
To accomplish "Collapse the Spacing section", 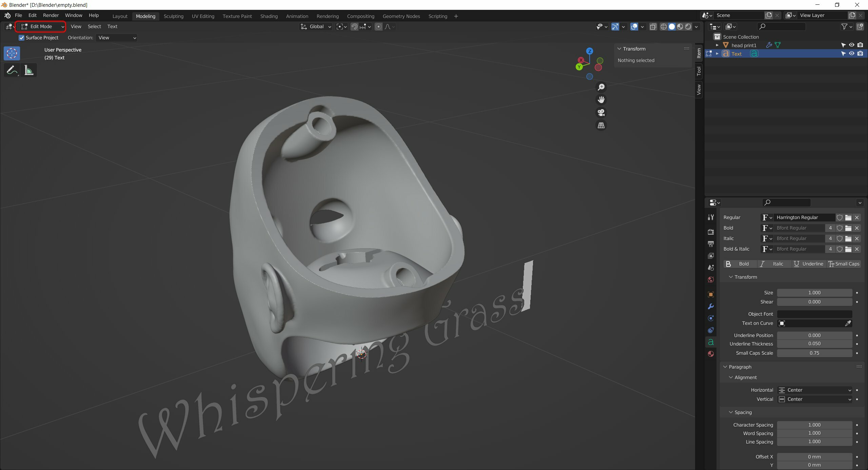I will [x=741, y=412].
